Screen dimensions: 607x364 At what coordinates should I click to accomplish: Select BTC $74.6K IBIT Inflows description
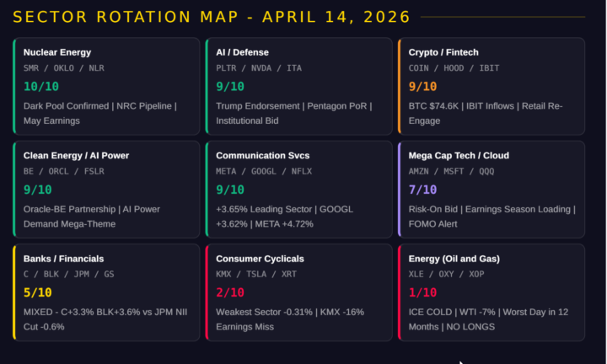[486, 114]
